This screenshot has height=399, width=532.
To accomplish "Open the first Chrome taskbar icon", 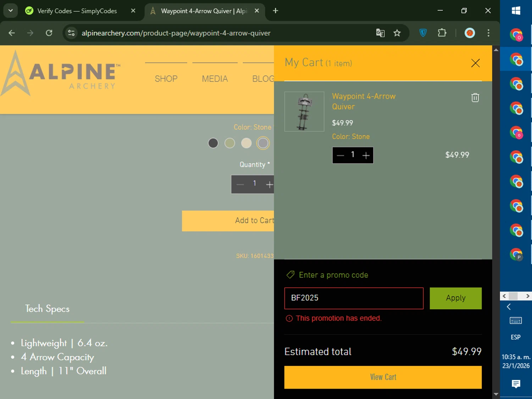I will click(516, 35).
